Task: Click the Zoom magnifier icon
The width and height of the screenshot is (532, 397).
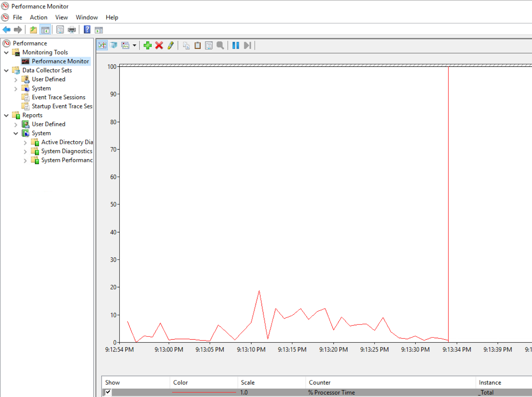Action: [220, 45]
